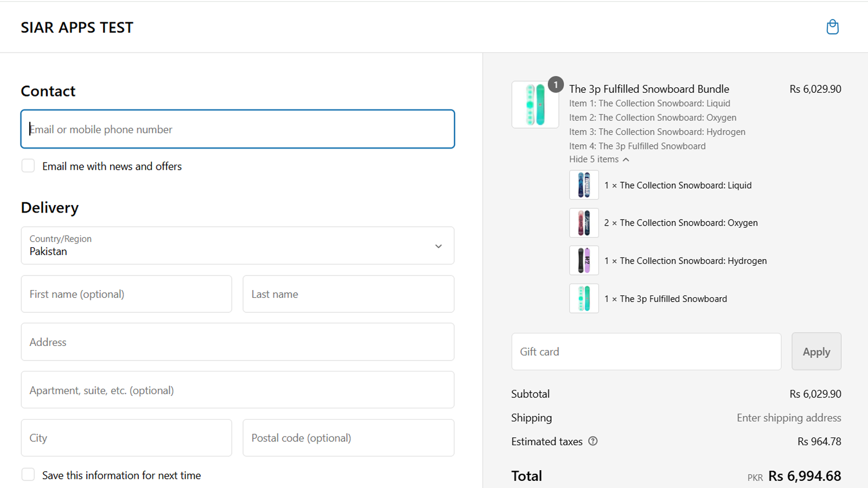Click The Collection Snowboard: Oxygen thumbnail

pos(584,223)
